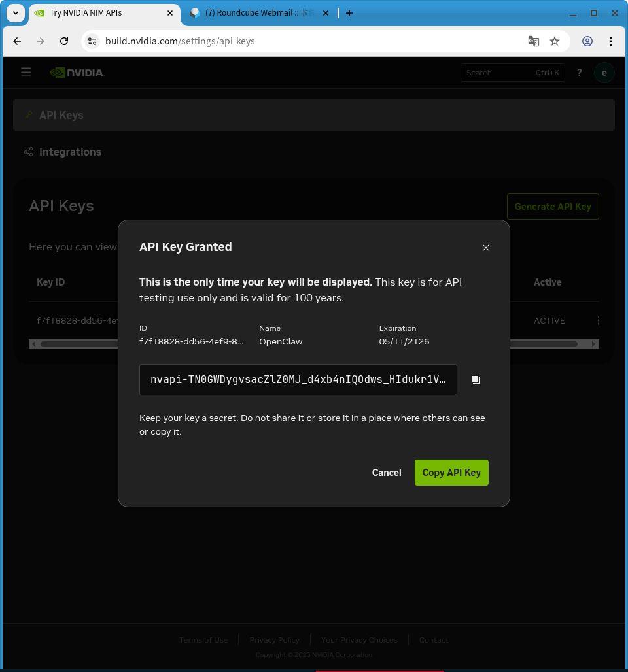
Task: Open a new browser tab
Action: [x=349, y=13]
